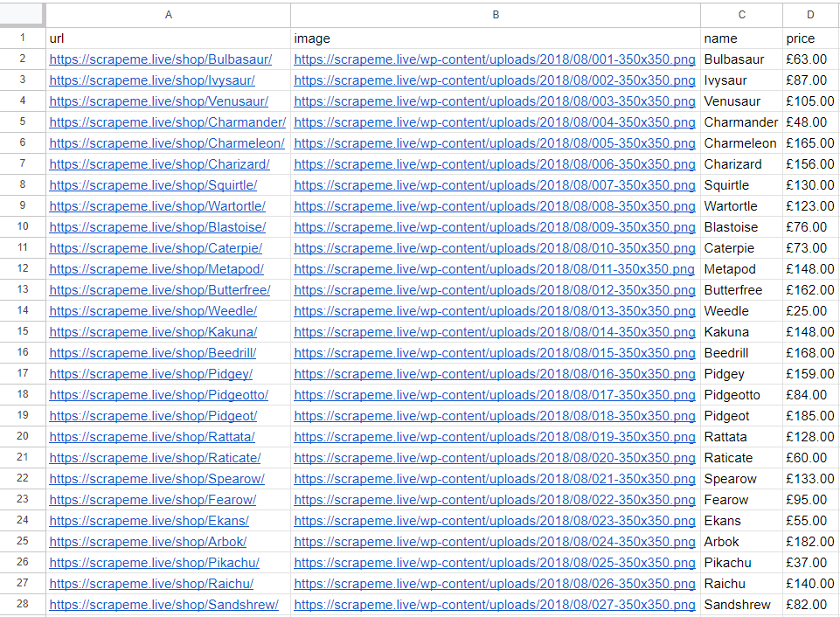Image resolution: width=840 pixels, height=617 pixels.
Task: Select the Spearow name cell
Action: tap(741, 479)
